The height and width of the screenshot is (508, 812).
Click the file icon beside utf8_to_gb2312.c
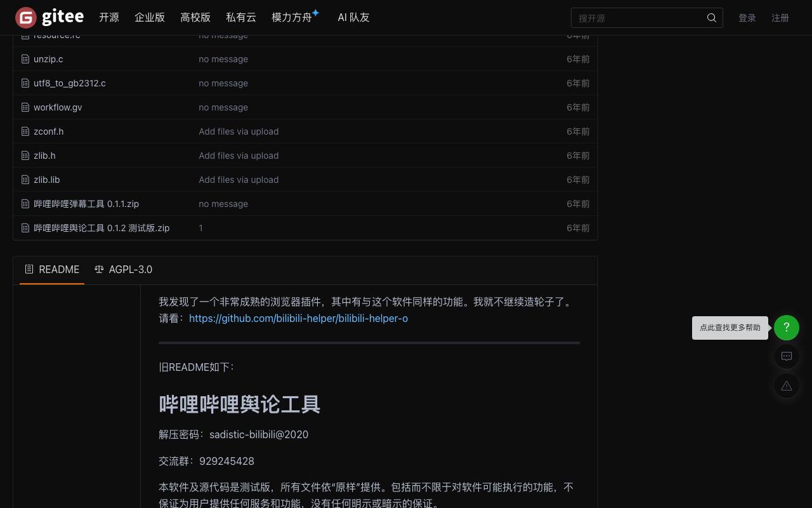(25, 83)
